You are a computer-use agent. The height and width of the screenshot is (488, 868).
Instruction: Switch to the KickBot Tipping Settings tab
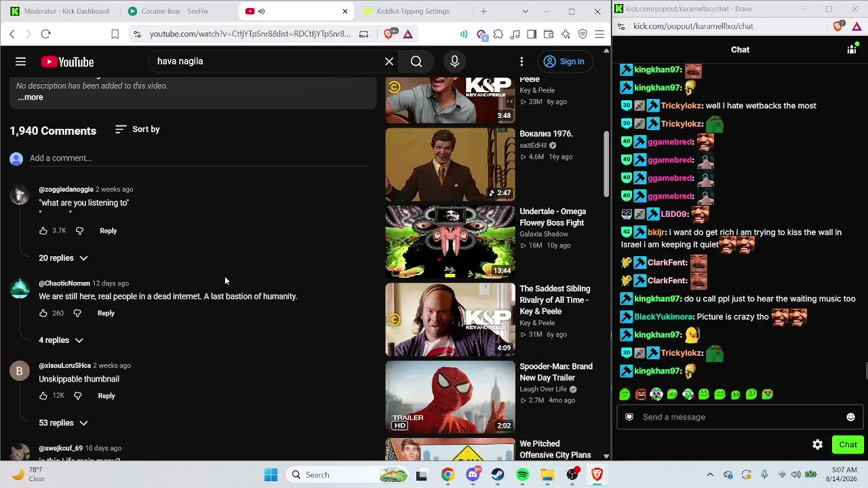(413, 11)
